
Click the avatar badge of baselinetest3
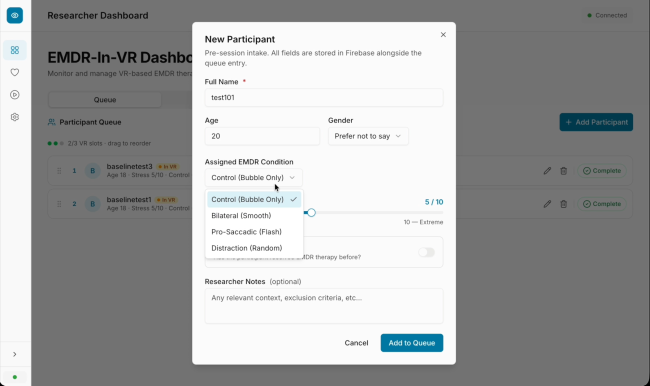click(x=92, y=171)
